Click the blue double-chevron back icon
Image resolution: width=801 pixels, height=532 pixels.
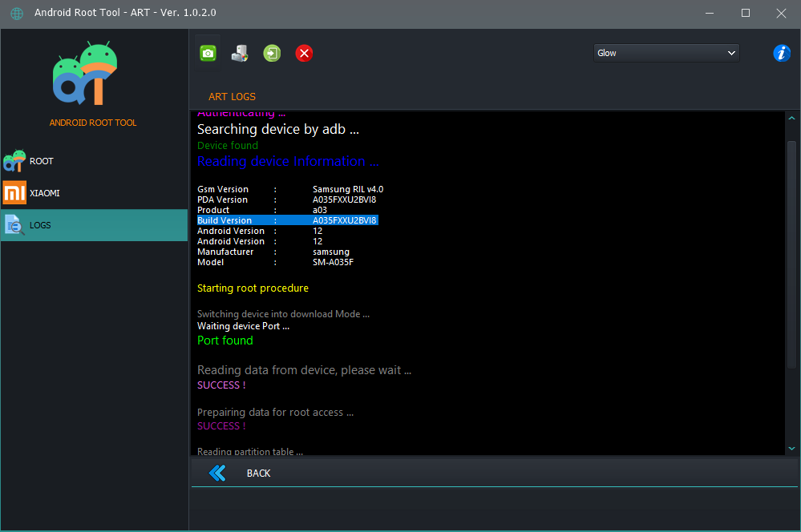tap(217, 474)
